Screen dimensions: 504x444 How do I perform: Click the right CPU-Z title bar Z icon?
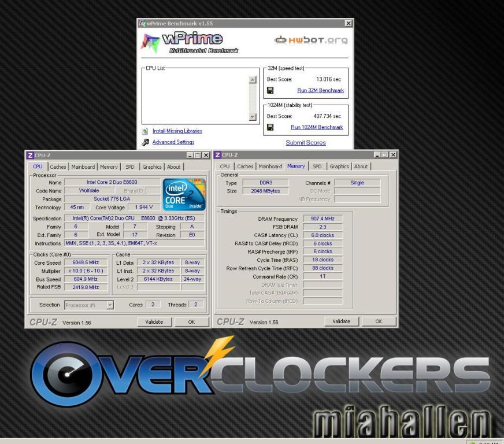(x=217, y=155)
